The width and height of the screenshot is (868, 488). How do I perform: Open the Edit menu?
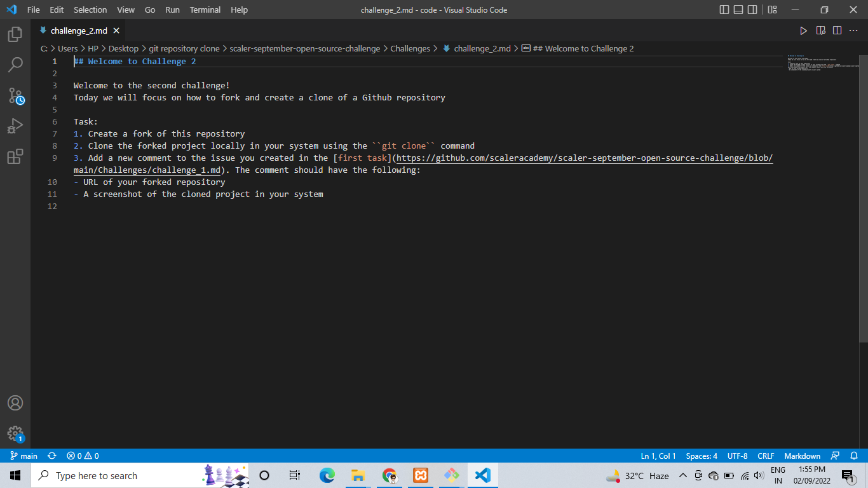click(57, 10)
